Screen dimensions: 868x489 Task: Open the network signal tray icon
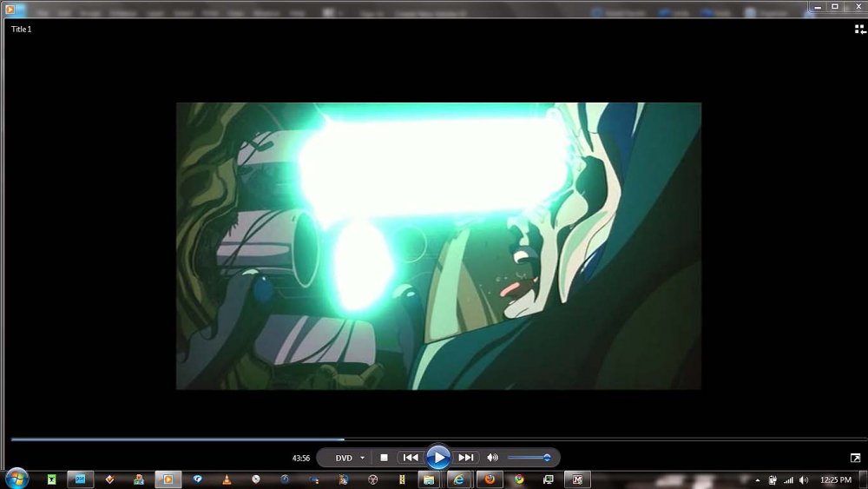(788, 480)
